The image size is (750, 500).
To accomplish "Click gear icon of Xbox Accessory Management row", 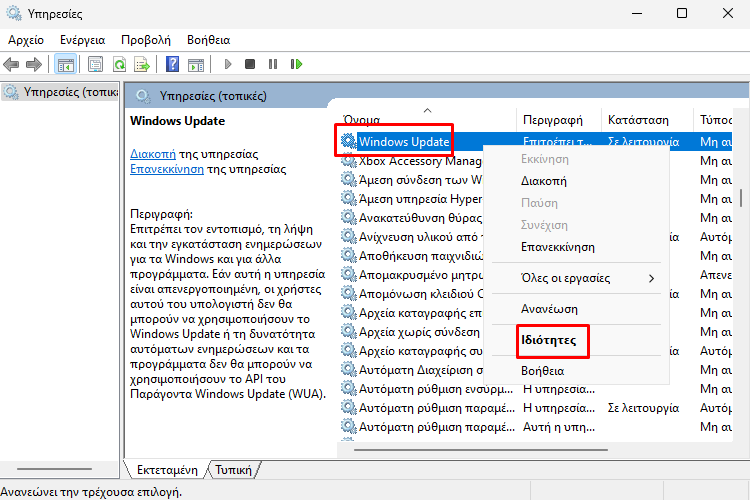I will coord(348,161).
